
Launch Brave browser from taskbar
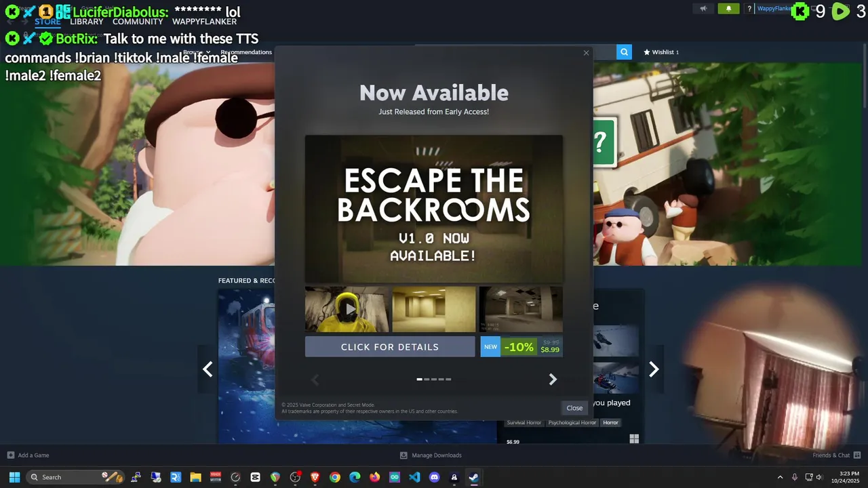(315, 477)
